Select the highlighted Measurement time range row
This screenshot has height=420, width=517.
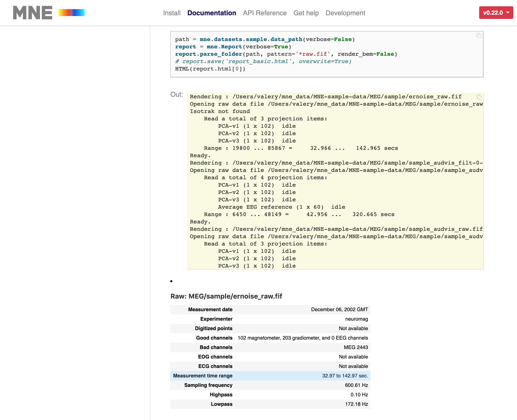(270, 376)
